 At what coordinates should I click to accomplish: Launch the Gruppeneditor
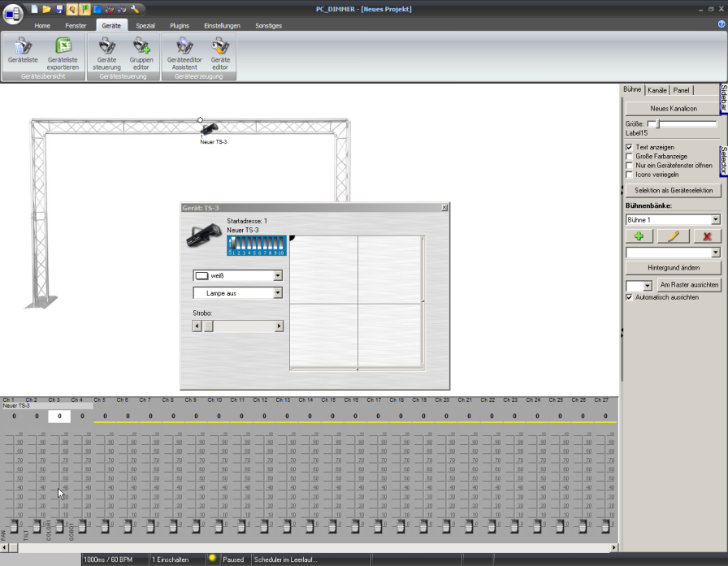click(141, 52)
